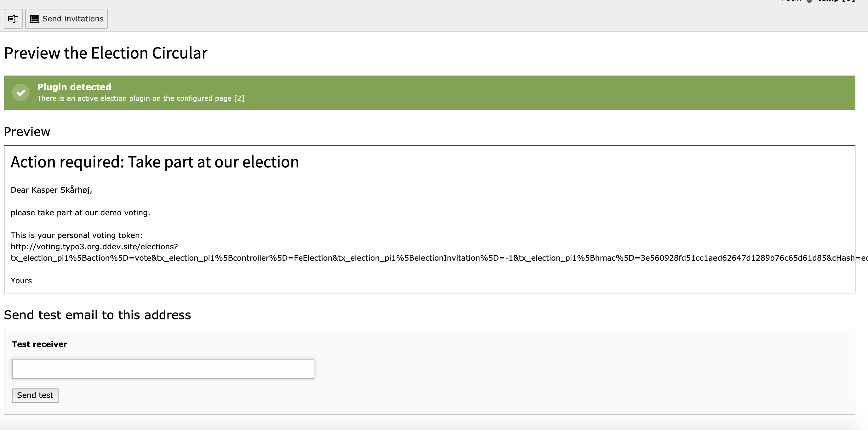Focus the Test receiver email input field
Viewport: 868px width, 430px height.
(163, 369)
